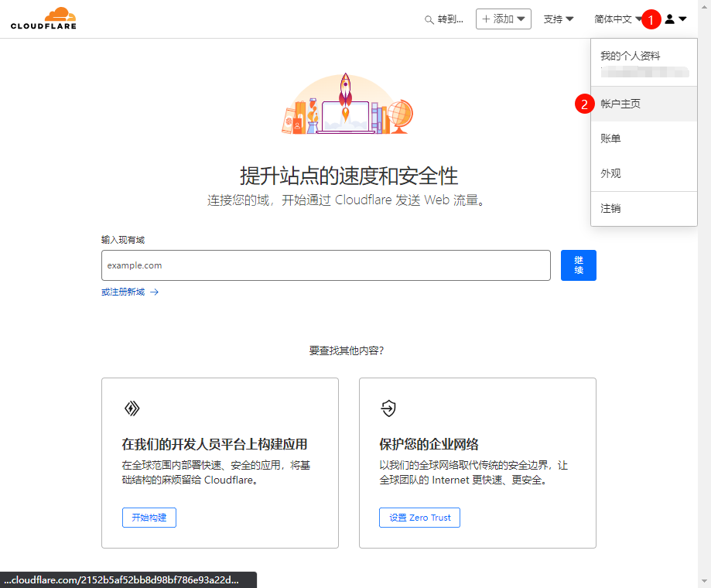Click 注销 to log out

[611, 209]
